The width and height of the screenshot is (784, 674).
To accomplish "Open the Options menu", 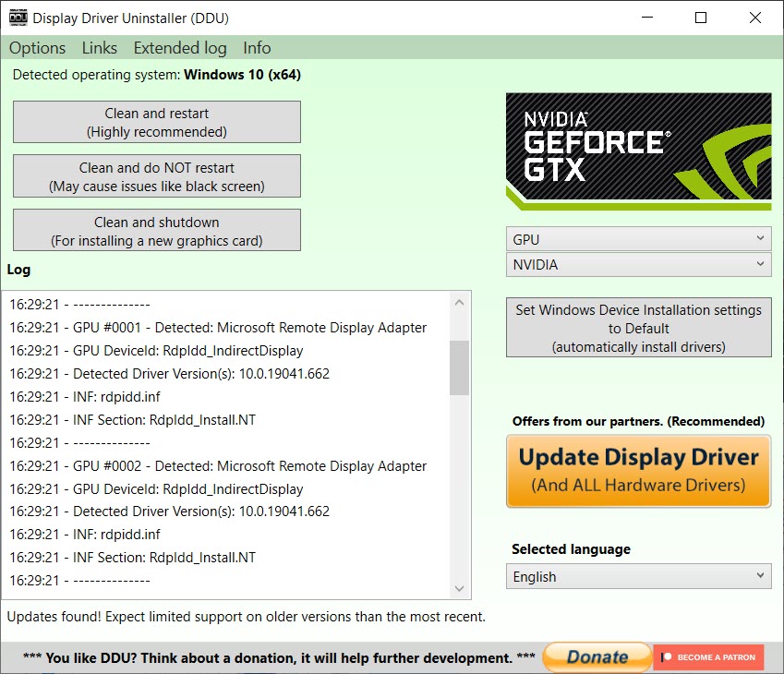I will coord(37,47).
